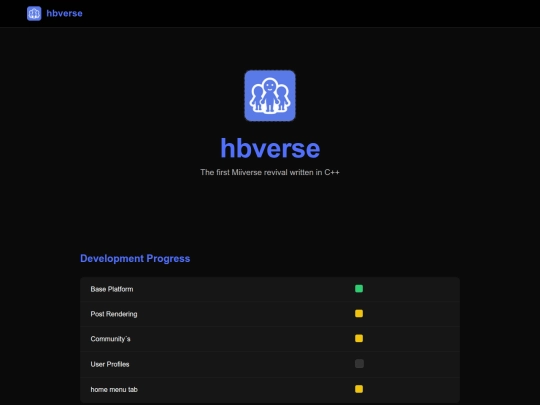Select the home menu tab row label
This screenshot has width=540, height=405.
[114, 390]
